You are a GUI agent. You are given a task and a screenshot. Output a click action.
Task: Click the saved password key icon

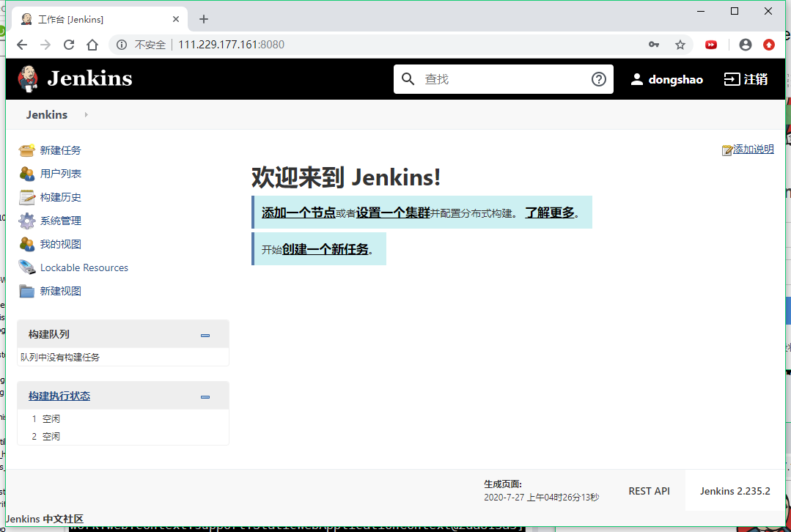click(654, 45)
